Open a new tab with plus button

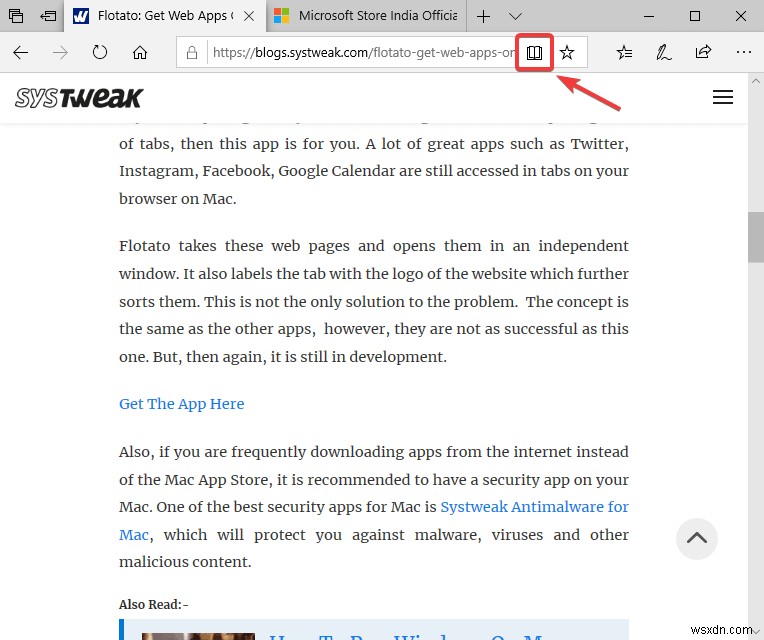point(483,17)
